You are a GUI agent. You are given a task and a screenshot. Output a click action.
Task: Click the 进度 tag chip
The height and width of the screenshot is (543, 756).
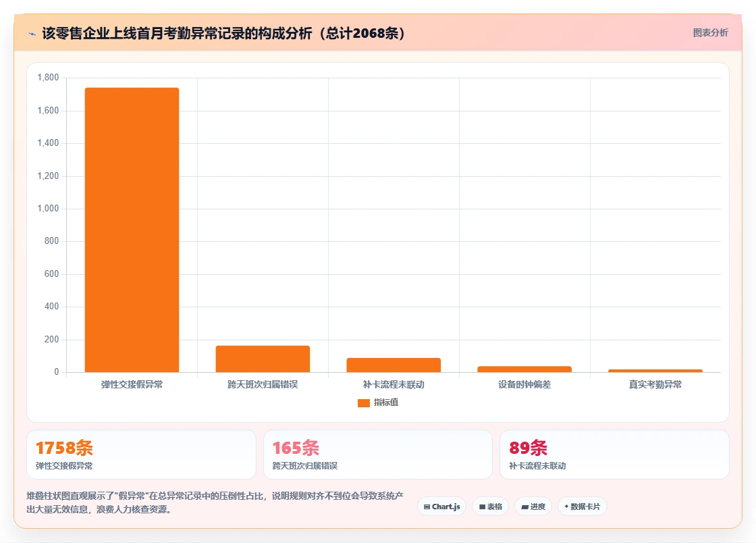[x=533, y=507]
